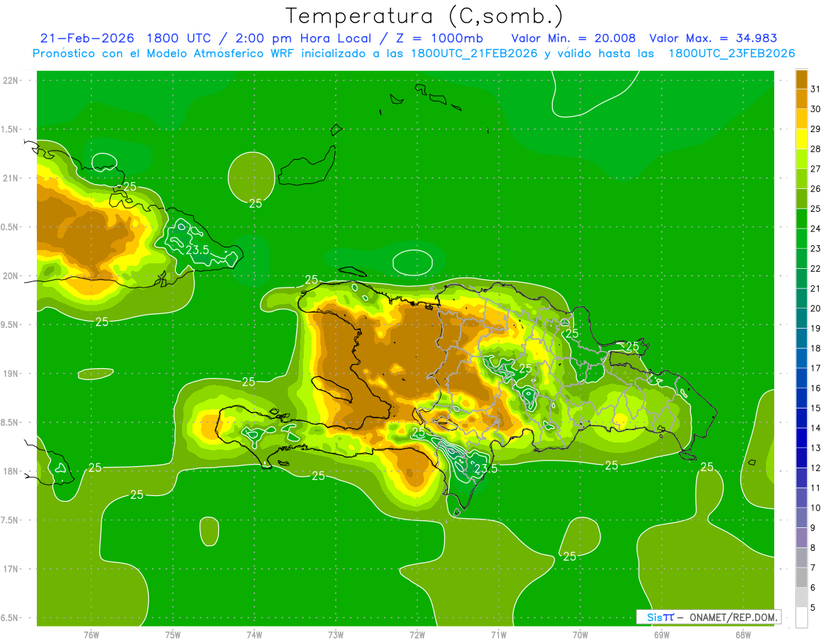This screenshot has height=644, width=834.
Task: Click the "75W" longitude label
Action: pyautogui.click(x=173, y=634)
